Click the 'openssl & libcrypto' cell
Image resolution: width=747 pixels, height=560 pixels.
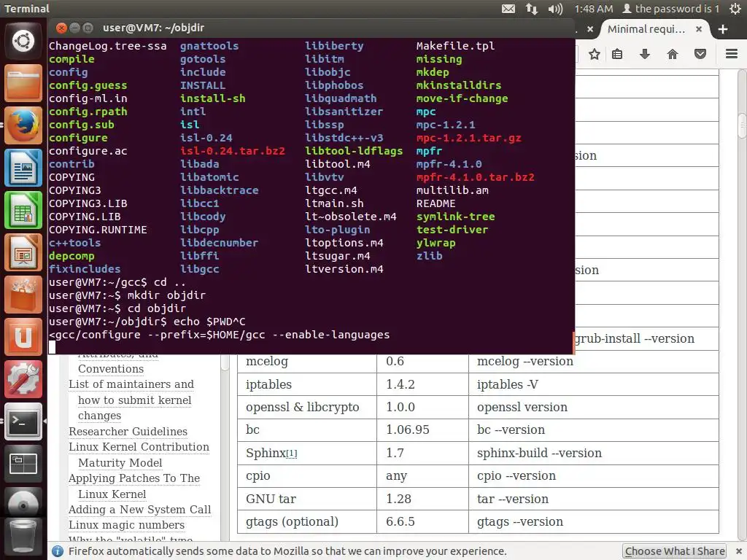click(307, 407)
